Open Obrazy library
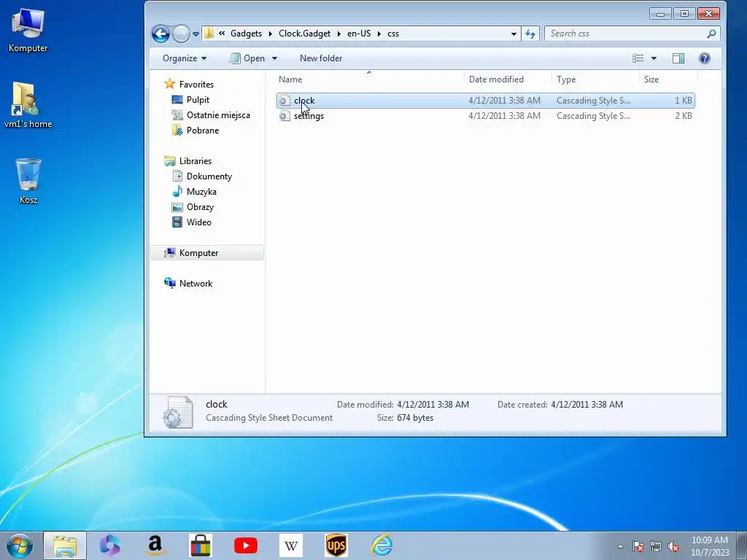This screenshot has width=747, height=560. (200, 206)
